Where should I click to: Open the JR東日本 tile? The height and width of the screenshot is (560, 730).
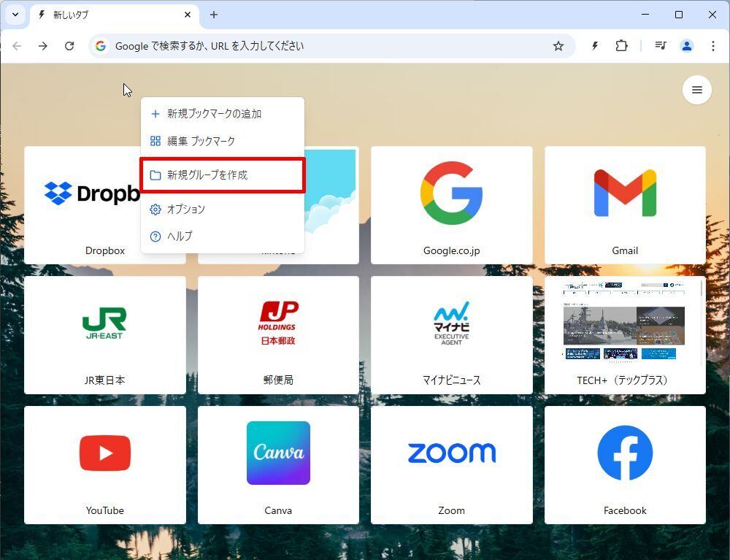coord(104,335)
